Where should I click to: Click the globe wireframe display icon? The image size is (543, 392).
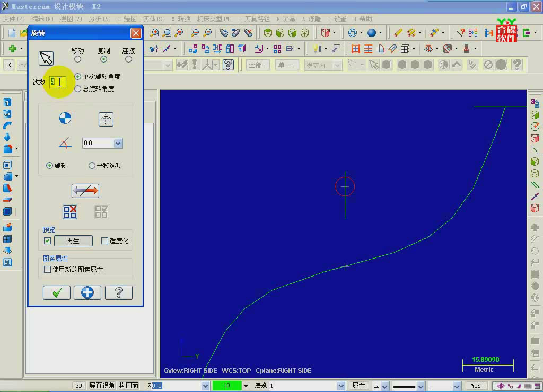352,33
